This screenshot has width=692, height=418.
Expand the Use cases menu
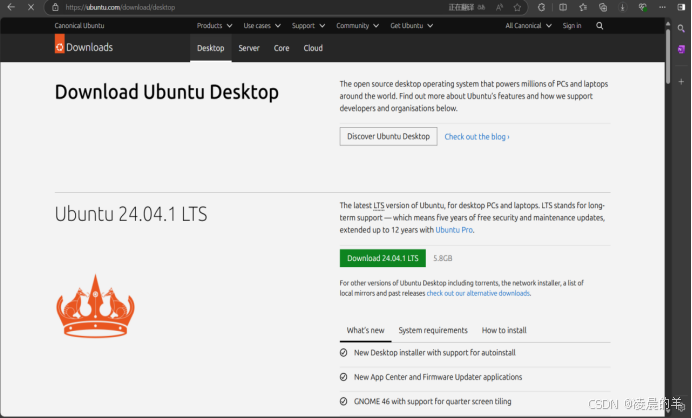262,26
